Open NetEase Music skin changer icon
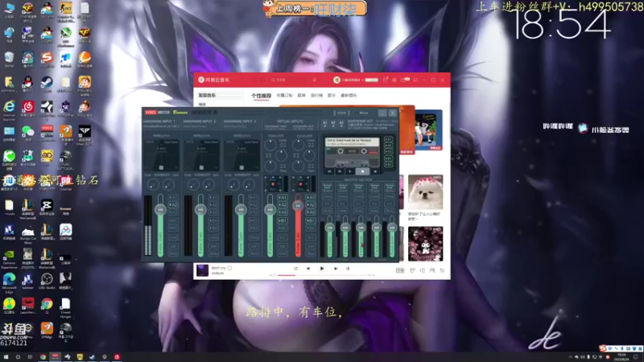644x362 pixels. click(x=386, y=80)
